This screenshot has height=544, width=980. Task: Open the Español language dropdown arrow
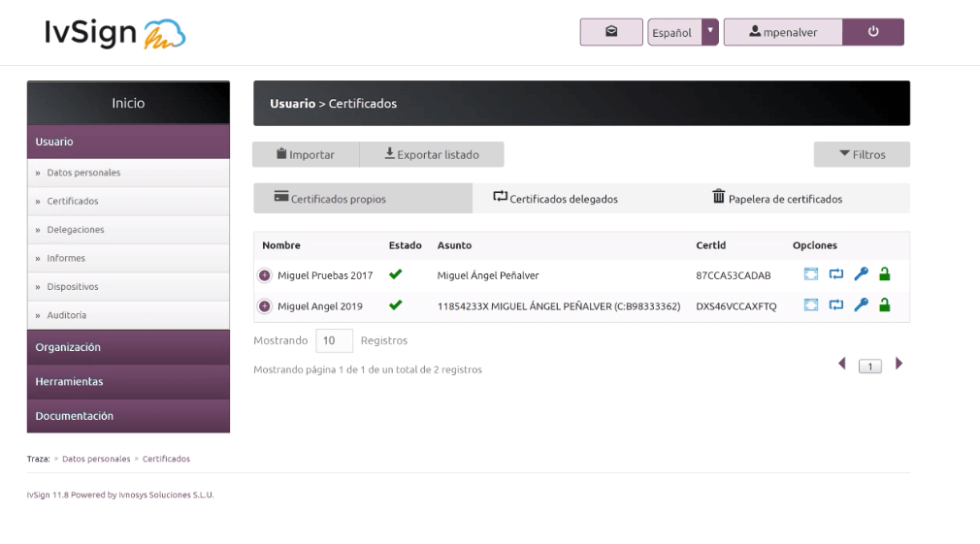click(x=710, y=32)
